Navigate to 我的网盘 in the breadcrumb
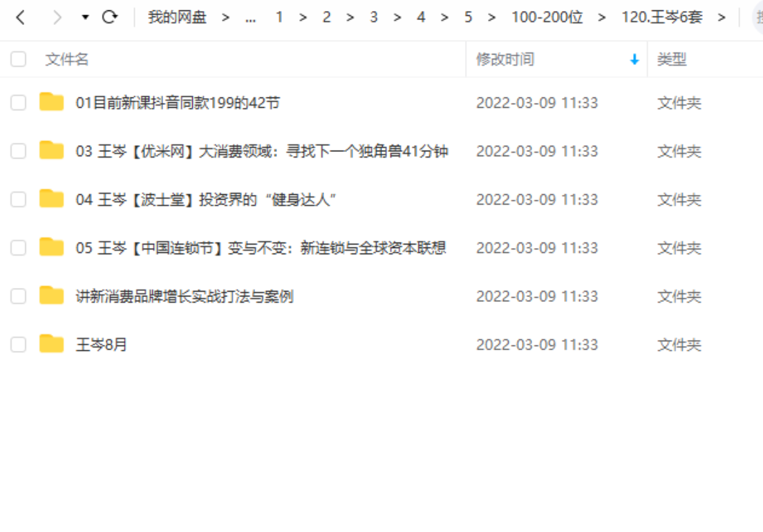 click(x=177, y=17)
